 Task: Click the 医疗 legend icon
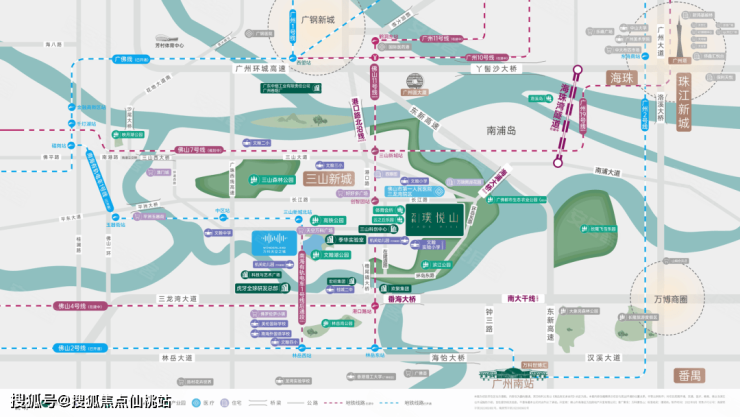point(196,403)
